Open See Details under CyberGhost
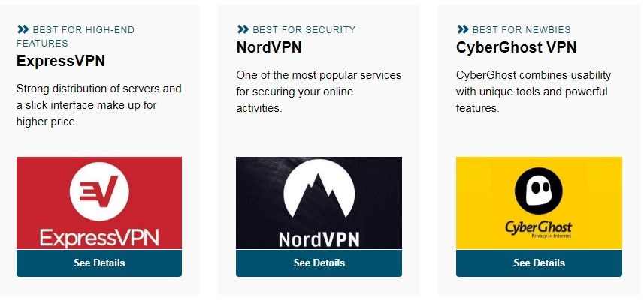644x301 pixels. [539, 263]
